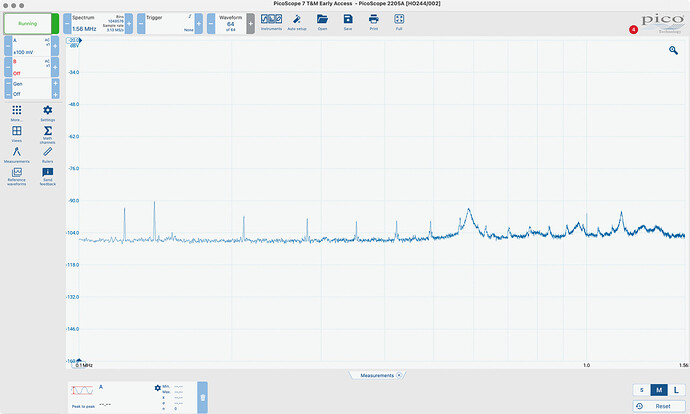Open measurement A settings gear

[158, 388]
